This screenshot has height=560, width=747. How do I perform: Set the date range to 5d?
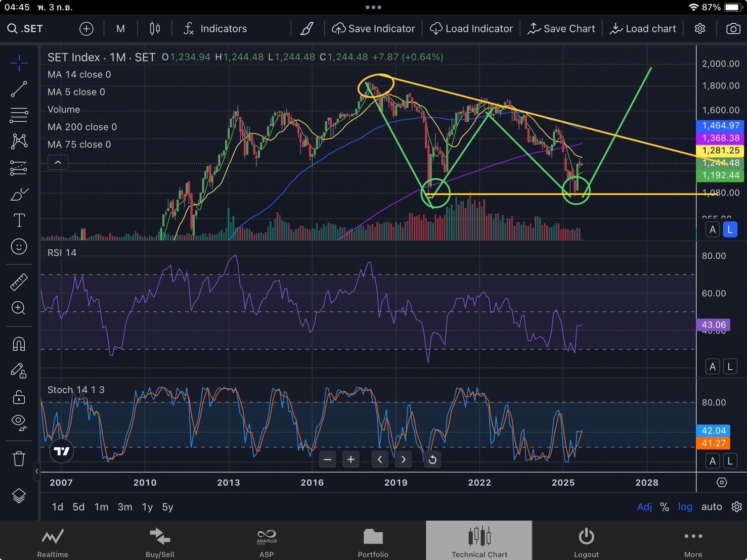pyautogui.click(x=78, y=507)
